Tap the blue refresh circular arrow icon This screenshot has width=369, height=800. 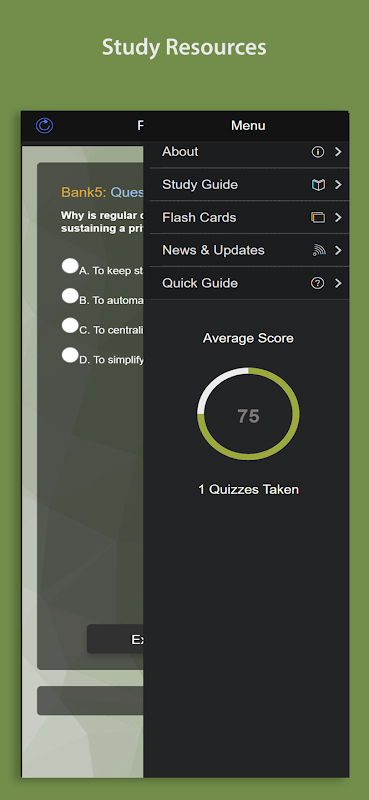(44, 126)
